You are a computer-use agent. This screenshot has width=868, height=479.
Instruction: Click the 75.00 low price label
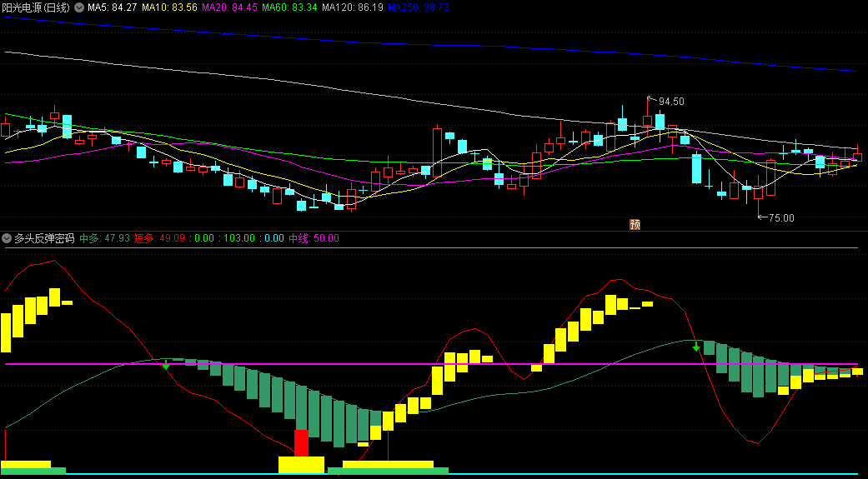[x=781, y=218]
